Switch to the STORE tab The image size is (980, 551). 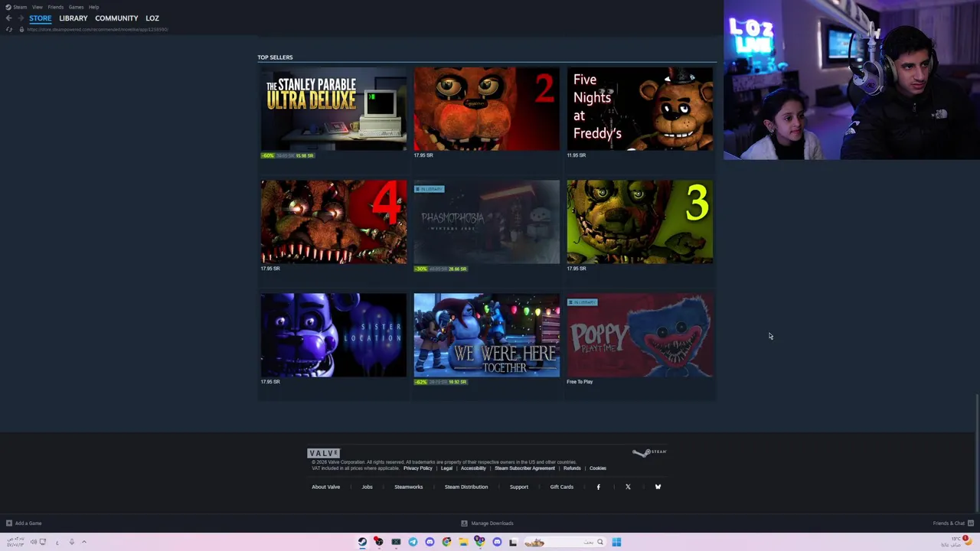pos(41,18)
